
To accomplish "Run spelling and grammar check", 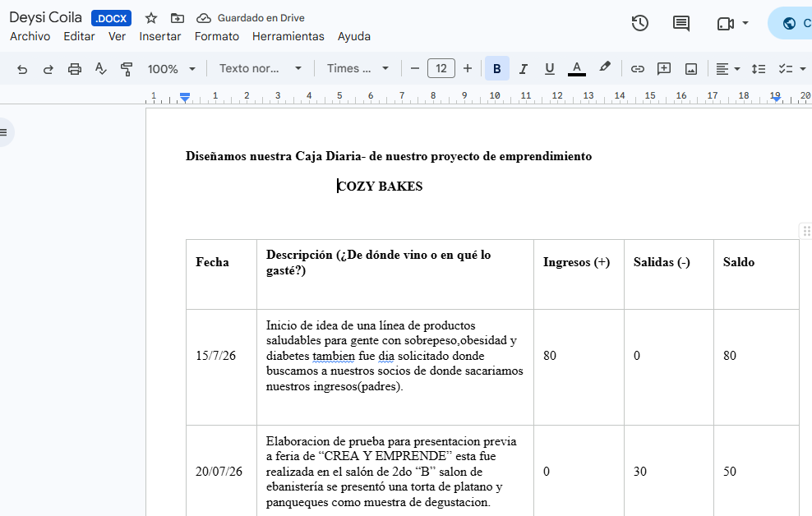I will pos(100,69).
